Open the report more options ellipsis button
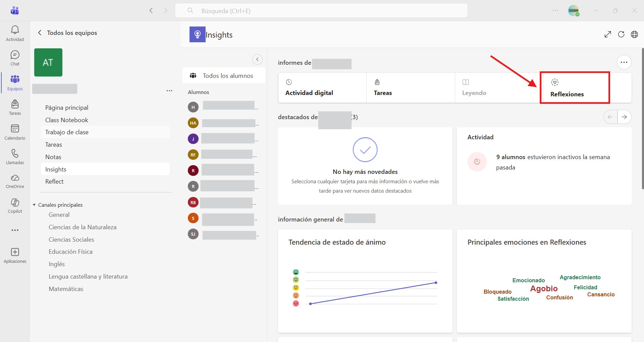 [624, 62]
